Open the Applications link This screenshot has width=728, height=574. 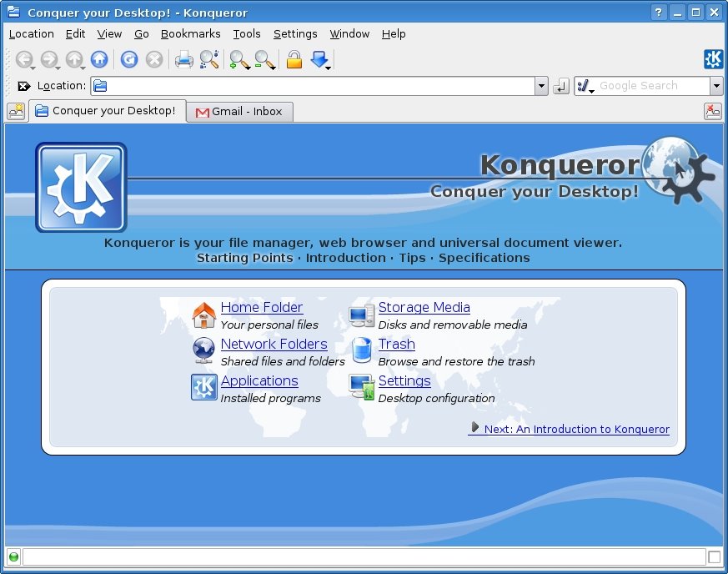pos(259,381)
